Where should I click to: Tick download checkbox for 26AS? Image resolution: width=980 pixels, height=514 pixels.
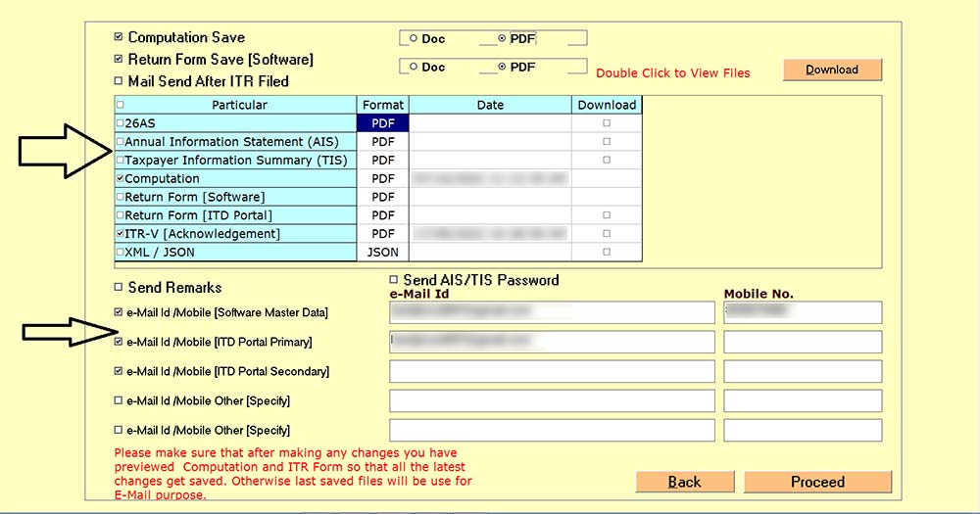point(607,123)
